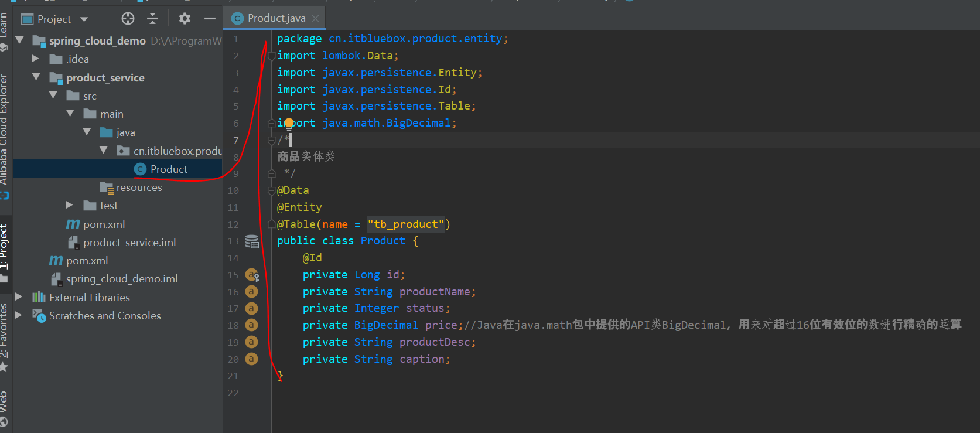980x433 pixels.
Task: Click the field gutter icon on line 16
Action: coord(251,292)
